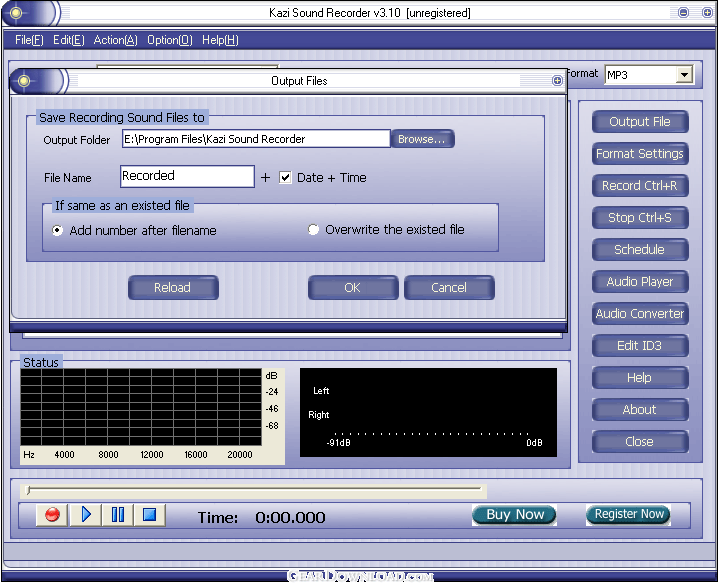Click the main window round plus button
Image resolution: width=720 pixels, height=584 pixels.
point(708,13)
